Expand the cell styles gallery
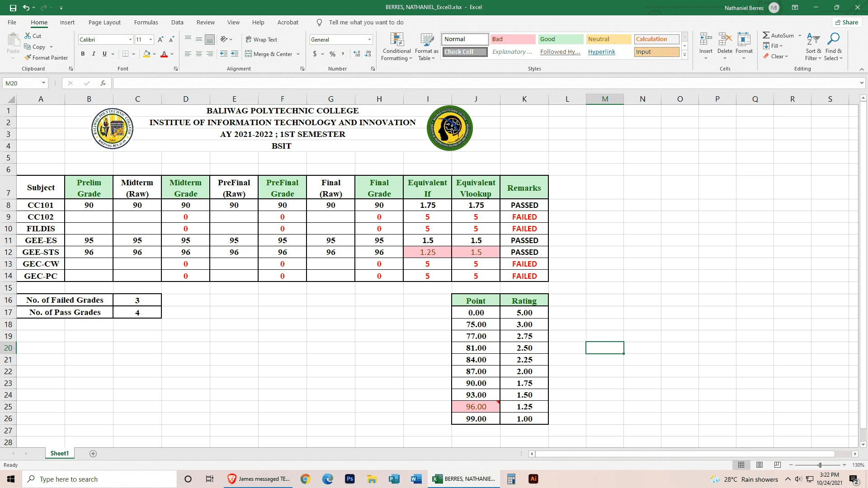 (684, 55)
